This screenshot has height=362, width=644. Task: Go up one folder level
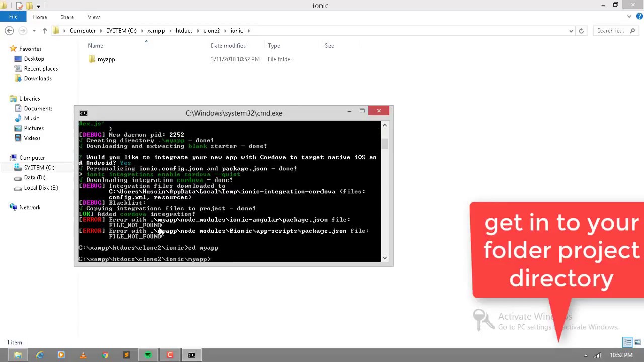coord(45,31)
